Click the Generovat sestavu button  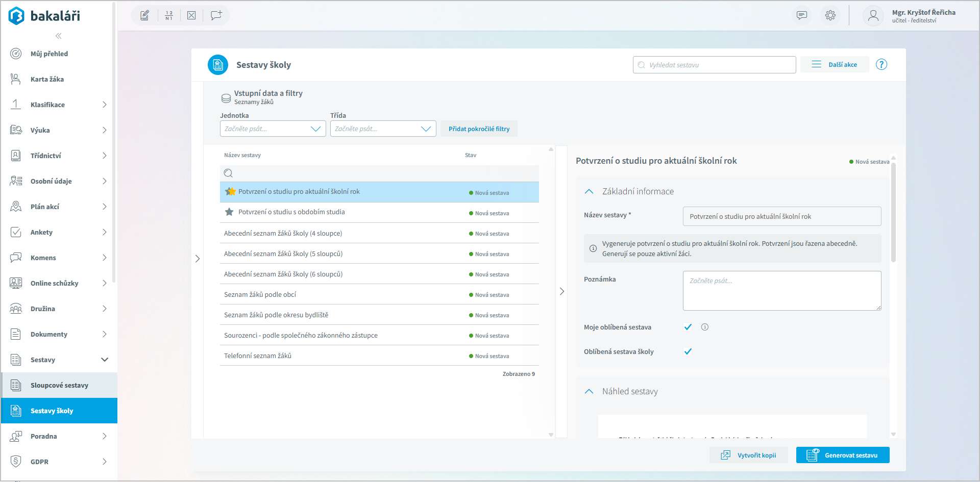pos(843,455)
